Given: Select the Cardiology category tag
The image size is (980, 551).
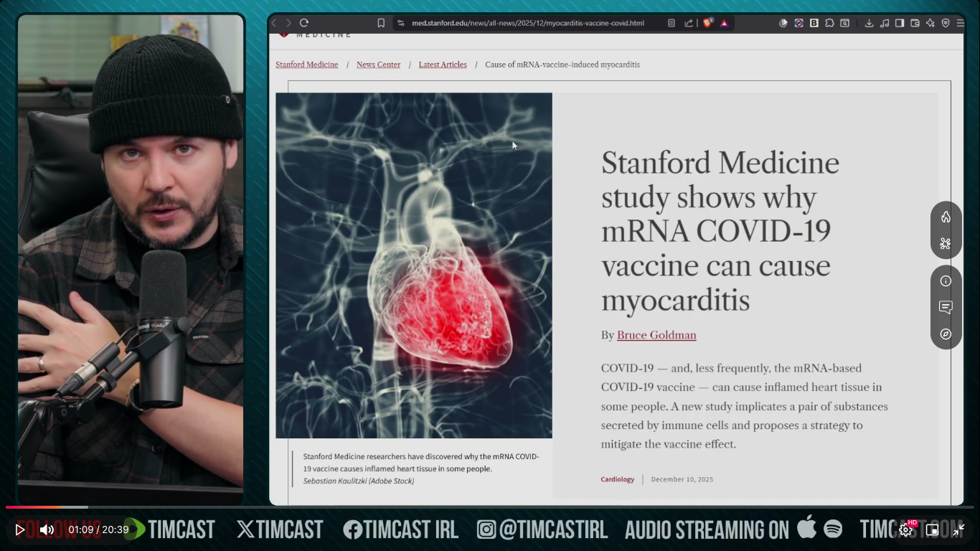Looking at the screenshot, I should (x=618, y=479).
